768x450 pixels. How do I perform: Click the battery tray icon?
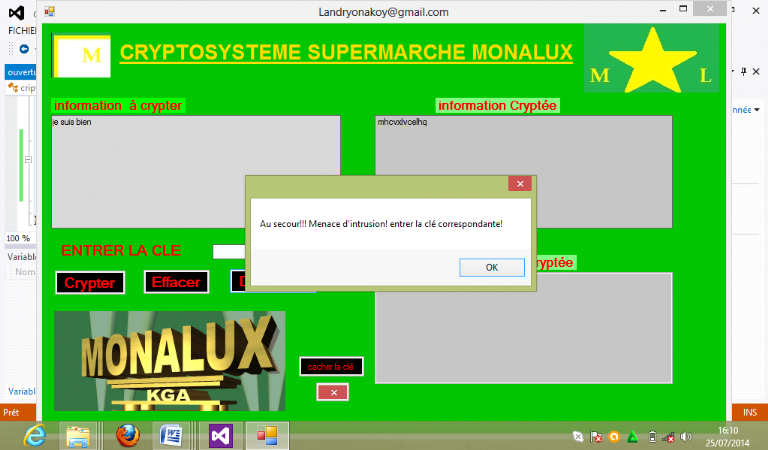[x=652, y=437]
